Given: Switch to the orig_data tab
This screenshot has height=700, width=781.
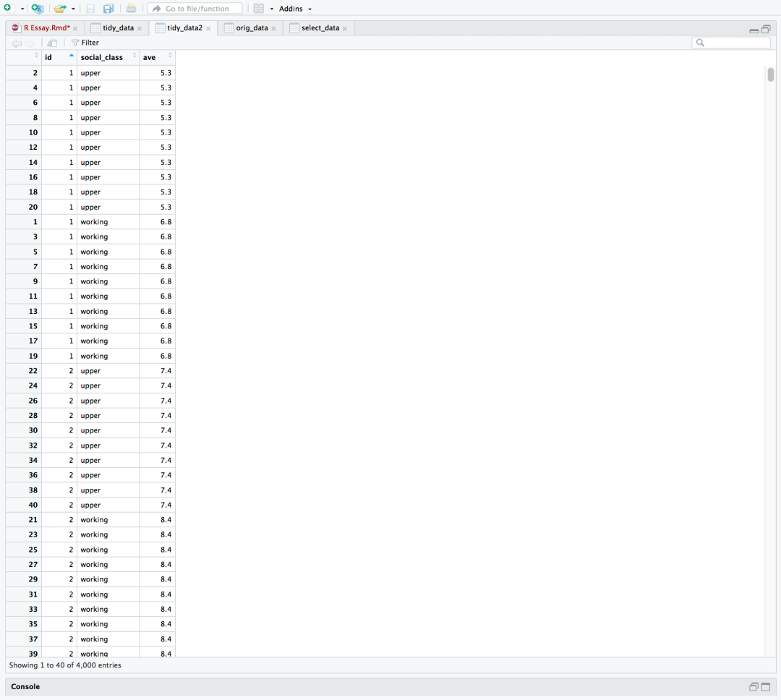Looking at the screenshot, I should tap(252, 28).
